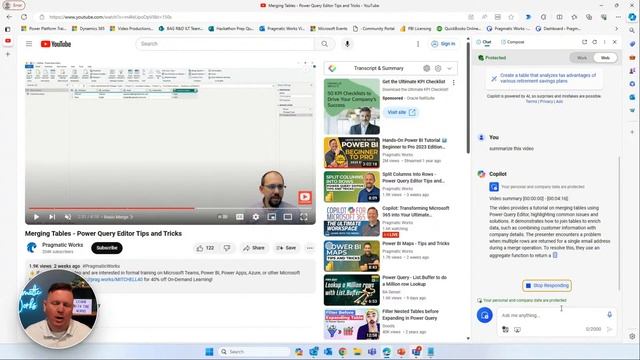Switch to the Copilot Compose tab

click(x=513, y=42)
